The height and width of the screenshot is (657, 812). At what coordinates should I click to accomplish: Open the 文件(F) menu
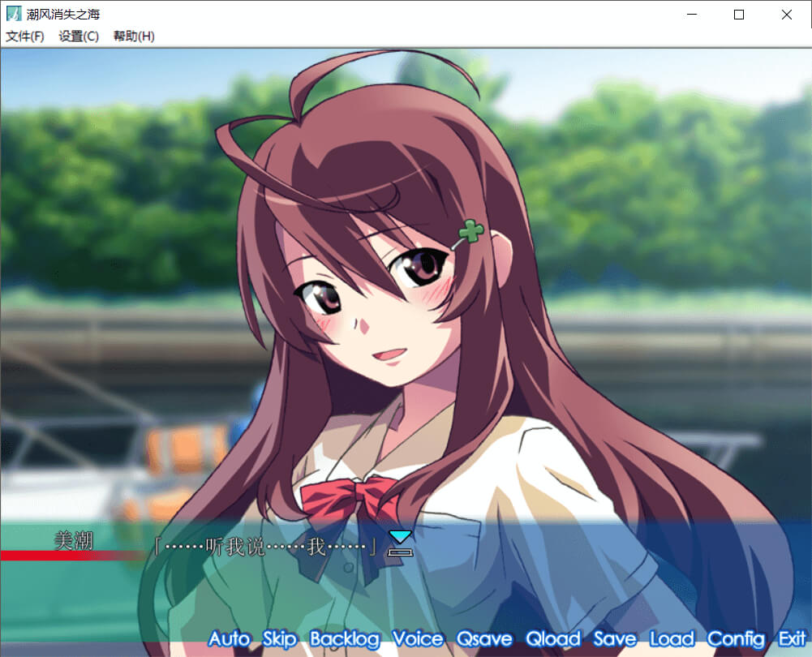(x=25, y=36)
